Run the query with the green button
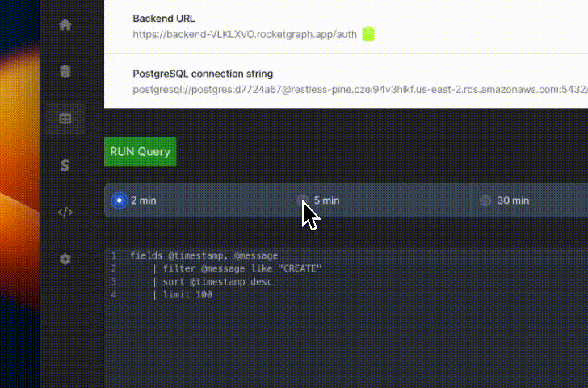The height and width of the screenshot is (388, 588). (141, 152)
